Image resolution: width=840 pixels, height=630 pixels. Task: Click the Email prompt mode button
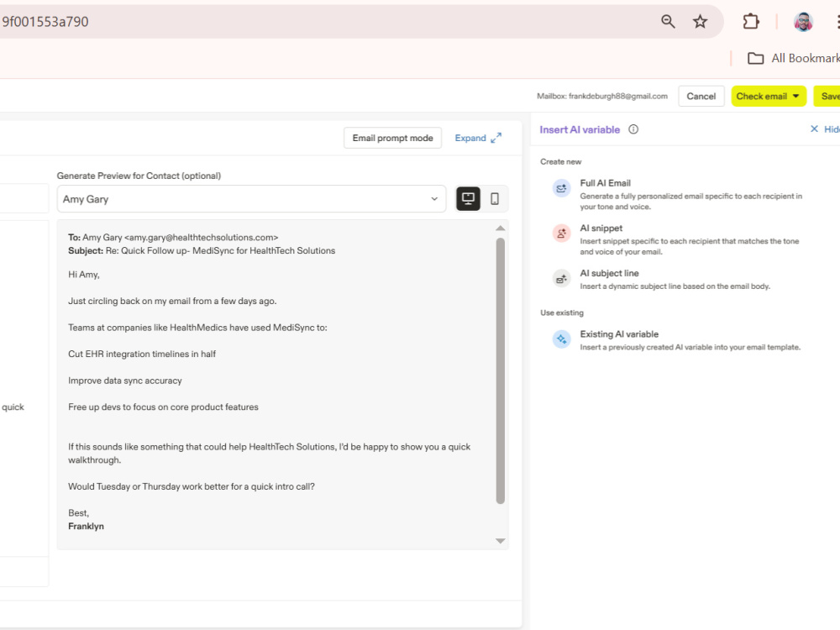pyautogui.click(x=392, y=138)
